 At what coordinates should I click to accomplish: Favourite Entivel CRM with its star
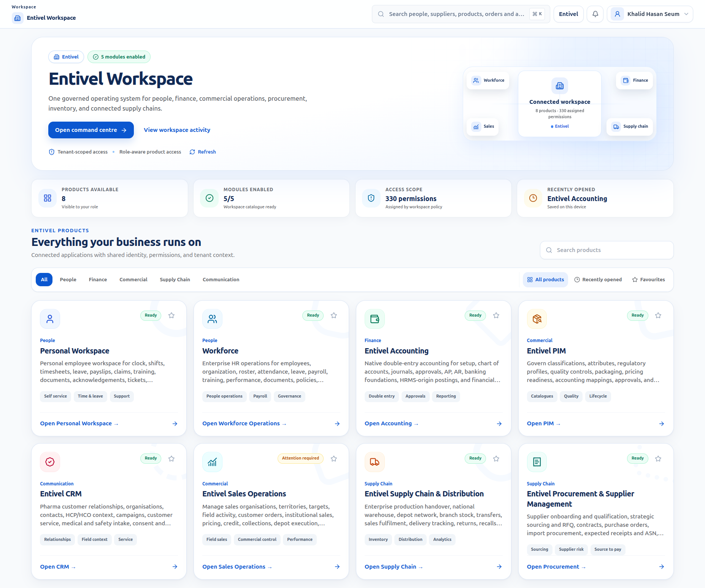(x=171, y=459)
